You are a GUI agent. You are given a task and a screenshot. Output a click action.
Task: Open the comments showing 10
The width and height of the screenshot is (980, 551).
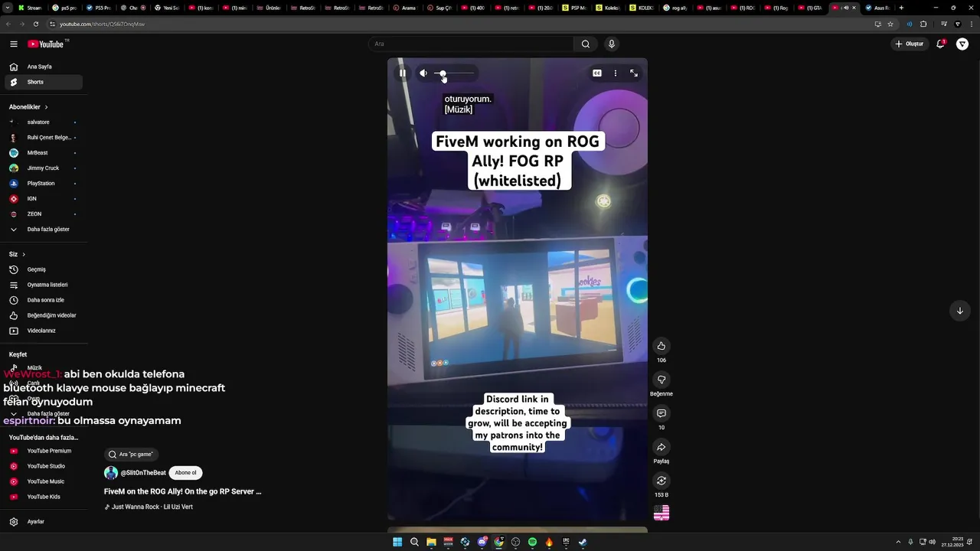661,413
